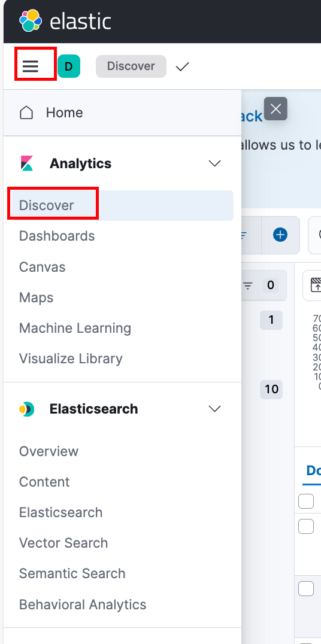
Task: Click the checkmark icon beside Discover breadcrumb
Action: pyautogui.click(x=182, y=66)
